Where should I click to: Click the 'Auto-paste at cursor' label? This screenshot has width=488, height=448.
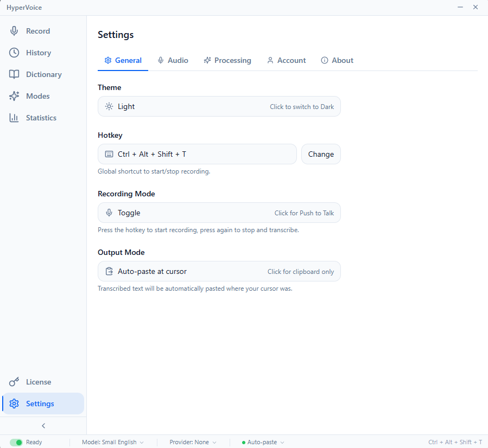coord(152,271)
